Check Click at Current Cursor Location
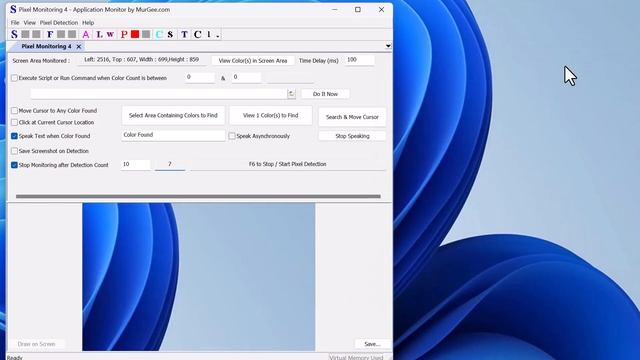The width and height of the screenshot is (640, 360). click(14, 122)
